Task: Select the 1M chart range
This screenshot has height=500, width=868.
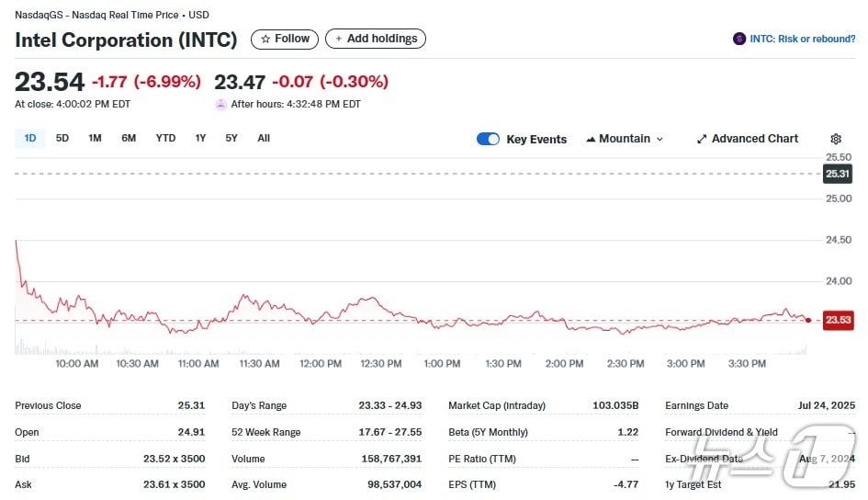Action: click(95, 138)
